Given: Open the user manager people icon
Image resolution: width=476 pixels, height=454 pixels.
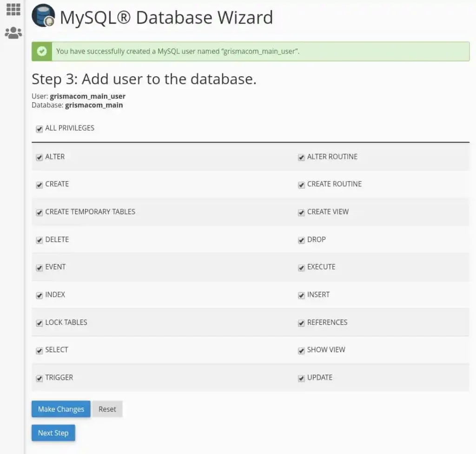Looking at the screenshot, I should (x=13, y=33).
